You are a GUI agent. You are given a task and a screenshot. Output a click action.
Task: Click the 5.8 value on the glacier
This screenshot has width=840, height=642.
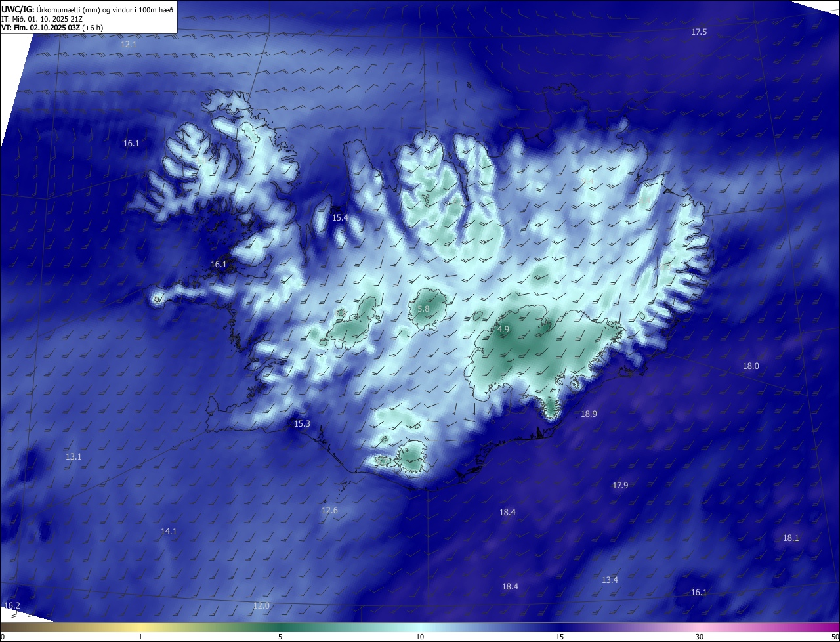(423, 309)
